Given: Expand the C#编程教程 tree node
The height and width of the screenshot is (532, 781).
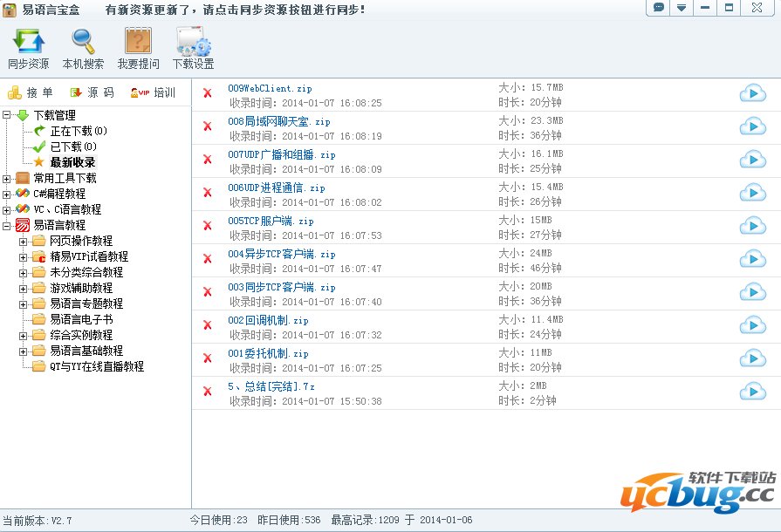Looking at the screenshot, I should click(7, 194).
